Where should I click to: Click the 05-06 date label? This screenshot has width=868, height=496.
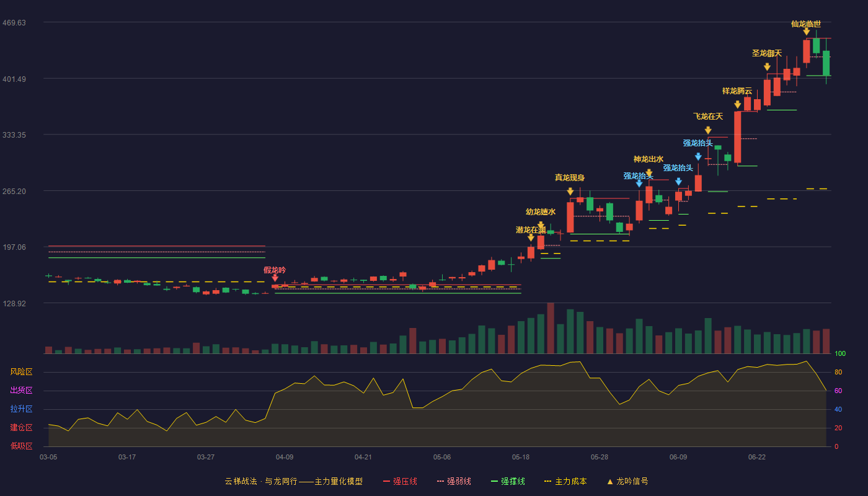click(x=442, y=457)
